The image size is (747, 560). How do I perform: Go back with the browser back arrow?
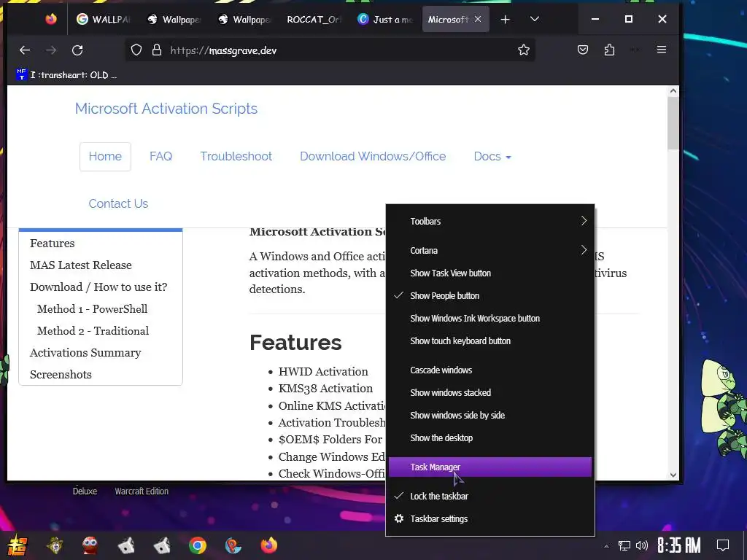[x=25, y=50]
